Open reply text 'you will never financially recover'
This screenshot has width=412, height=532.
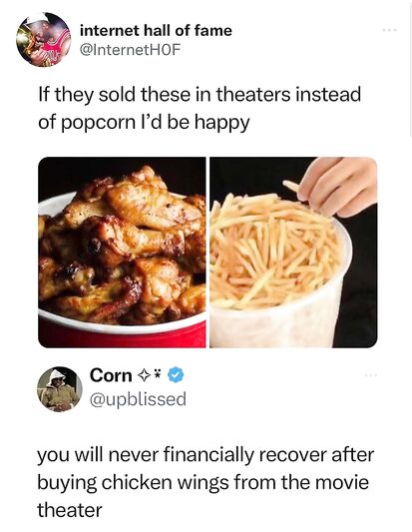pyautogui.click(x=206, y=455)
